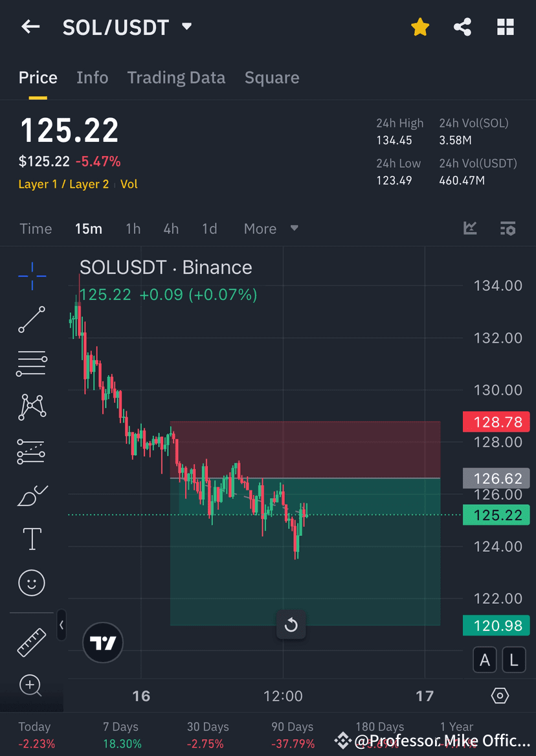Expand the More timeframes dropdown
The height and width of the screenshot is (756, 536).
coord(269,228)
